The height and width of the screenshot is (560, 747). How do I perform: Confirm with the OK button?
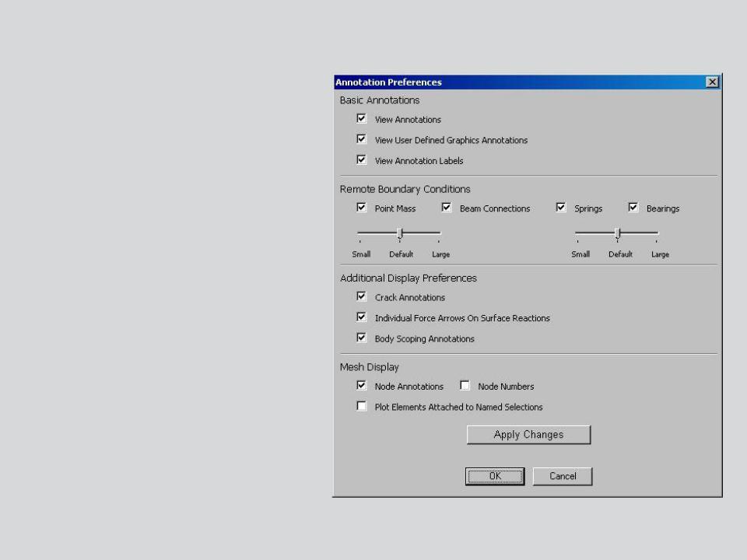[x=495, y=476]
